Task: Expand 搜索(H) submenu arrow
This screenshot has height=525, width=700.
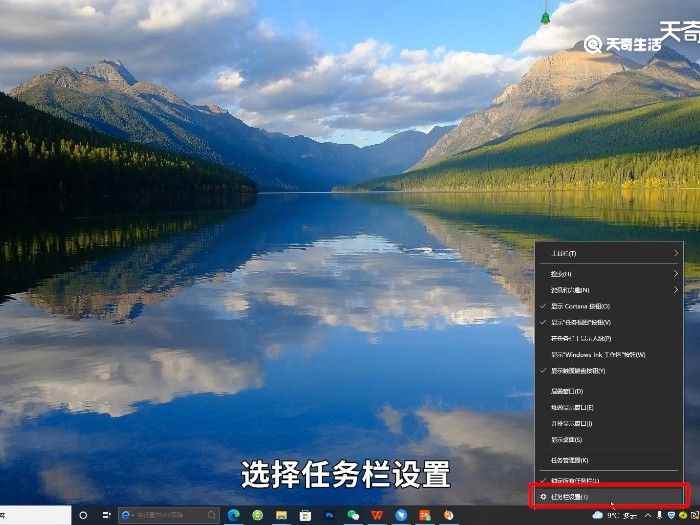Action: point(676,274)
